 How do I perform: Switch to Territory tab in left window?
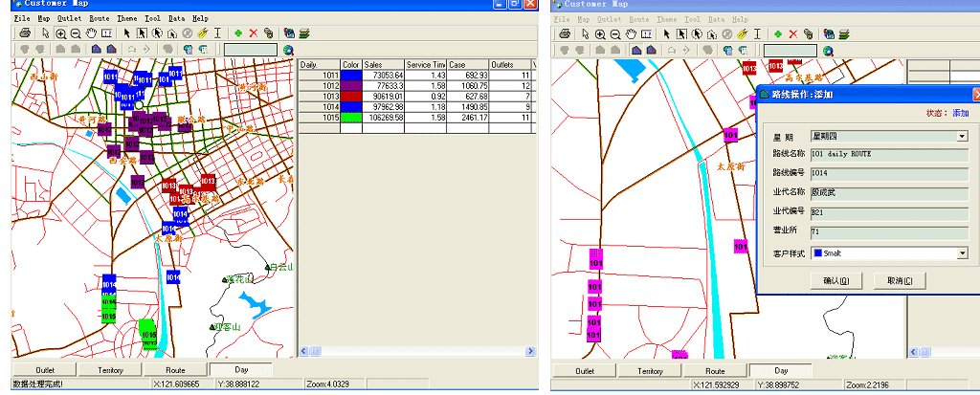(x=110, y=370)
